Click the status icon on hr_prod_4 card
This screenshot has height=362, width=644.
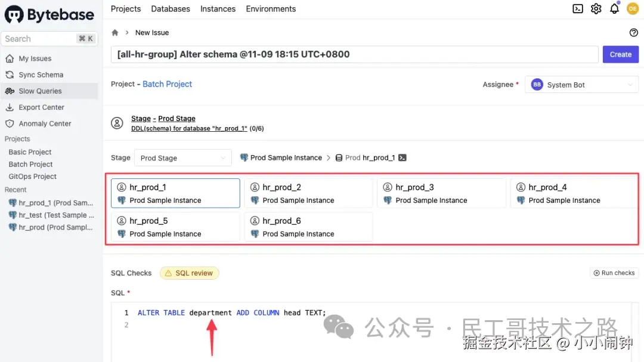pos(521,187)
